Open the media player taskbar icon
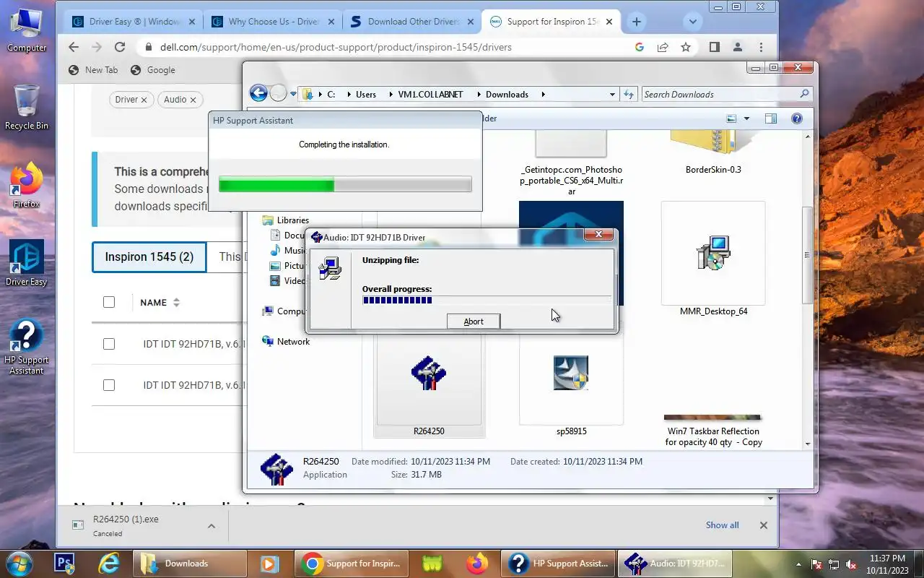Image resolution: width=924 pixels, height=578 pixels. (269, 564)
